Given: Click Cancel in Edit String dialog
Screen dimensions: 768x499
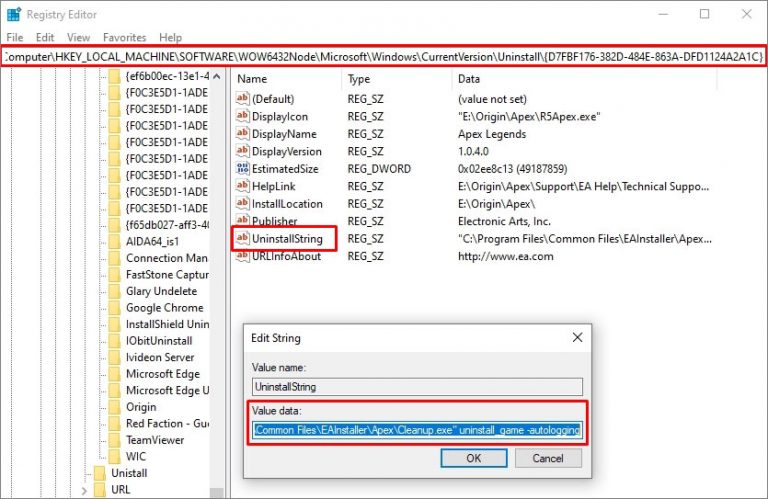Looking at the screenshot, I should click(x=547, y=458).
